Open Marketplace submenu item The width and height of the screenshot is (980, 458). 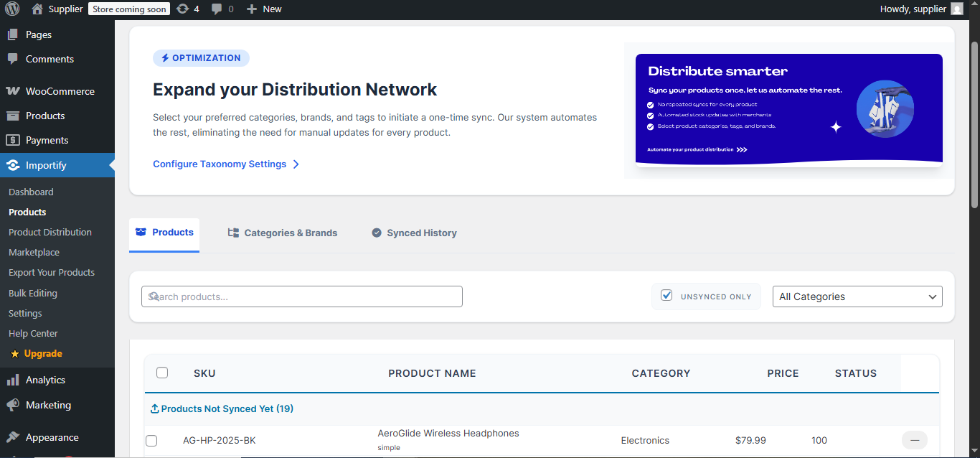tap(34, 252)
